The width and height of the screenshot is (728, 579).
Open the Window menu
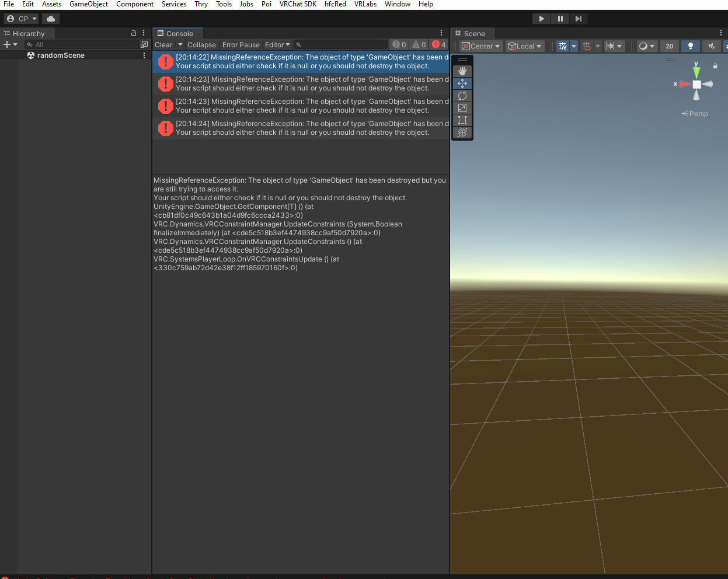pos(398,4)
